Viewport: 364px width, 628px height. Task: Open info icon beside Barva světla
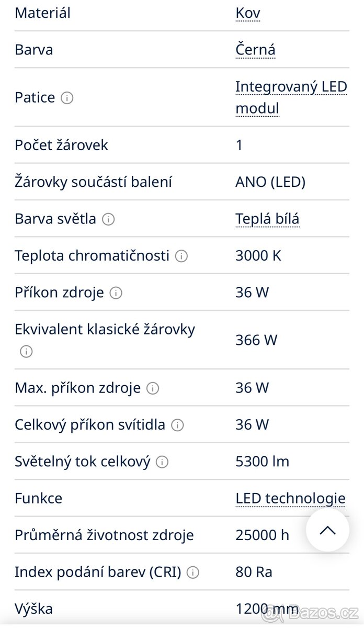tap(108, 219)
